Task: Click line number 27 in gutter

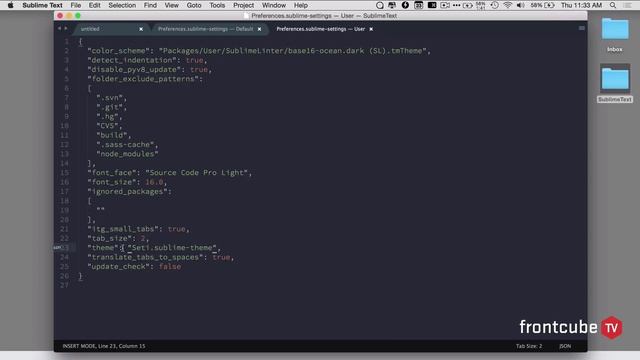Action: [x=64, y=285]
